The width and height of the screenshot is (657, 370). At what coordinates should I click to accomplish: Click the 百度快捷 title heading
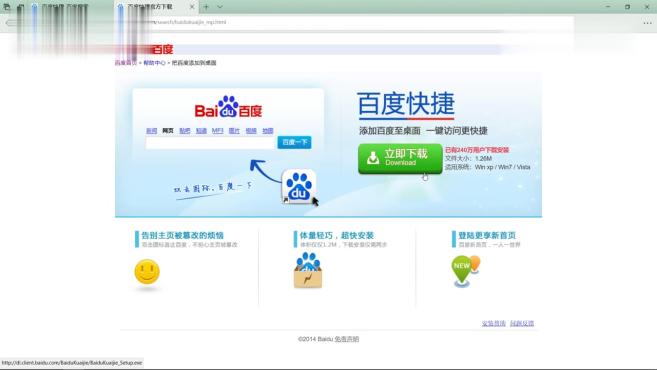click(406, 104)
